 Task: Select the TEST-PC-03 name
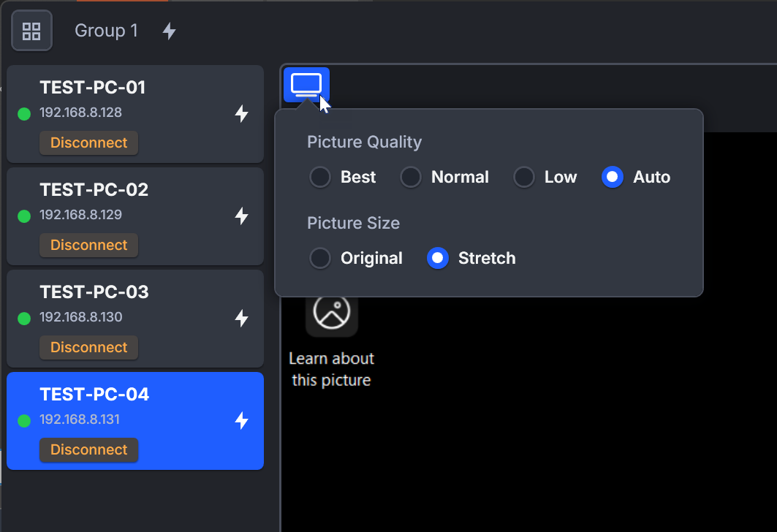pyautogui.click(x=94, y=292)
